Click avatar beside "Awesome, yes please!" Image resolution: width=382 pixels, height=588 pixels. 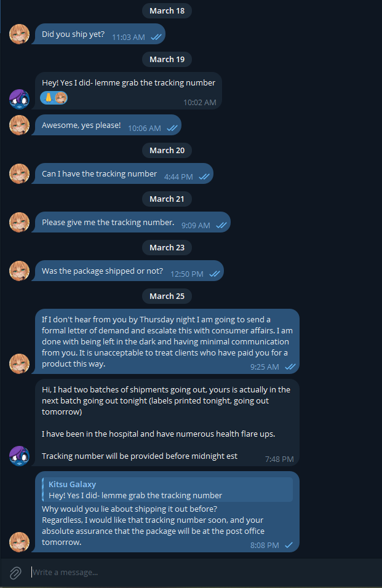click(19, 125)
